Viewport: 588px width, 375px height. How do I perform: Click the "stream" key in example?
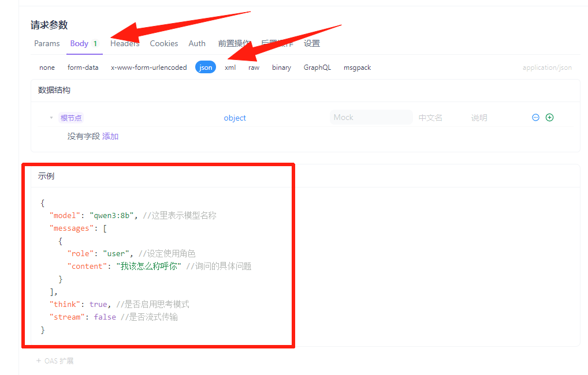tap(67, 317)
